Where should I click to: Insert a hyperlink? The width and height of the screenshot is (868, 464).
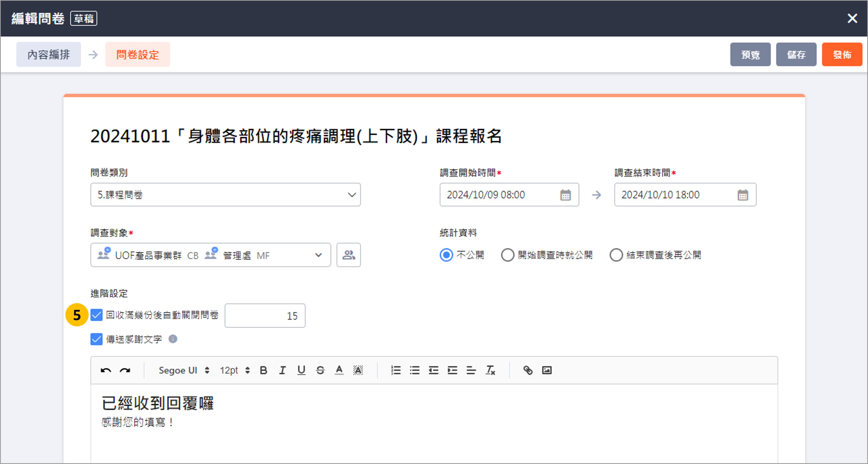(528, 370)
